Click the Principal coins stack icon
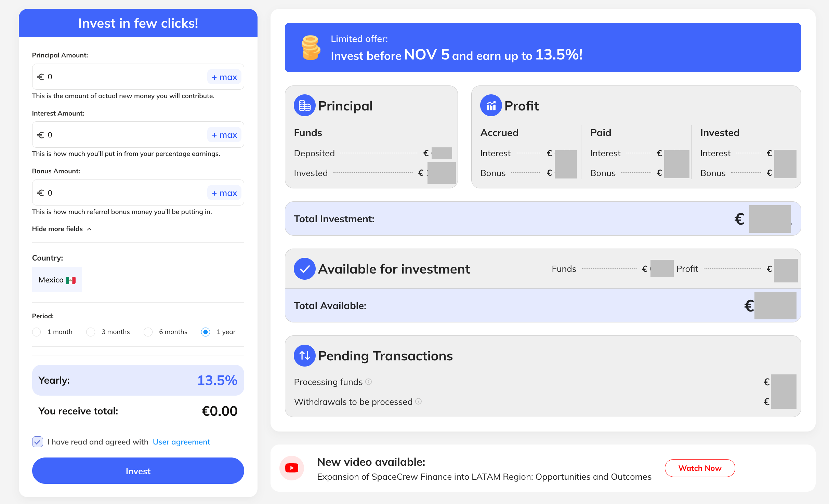The width and height of the screenshot is (829, 504). (304, 106)
